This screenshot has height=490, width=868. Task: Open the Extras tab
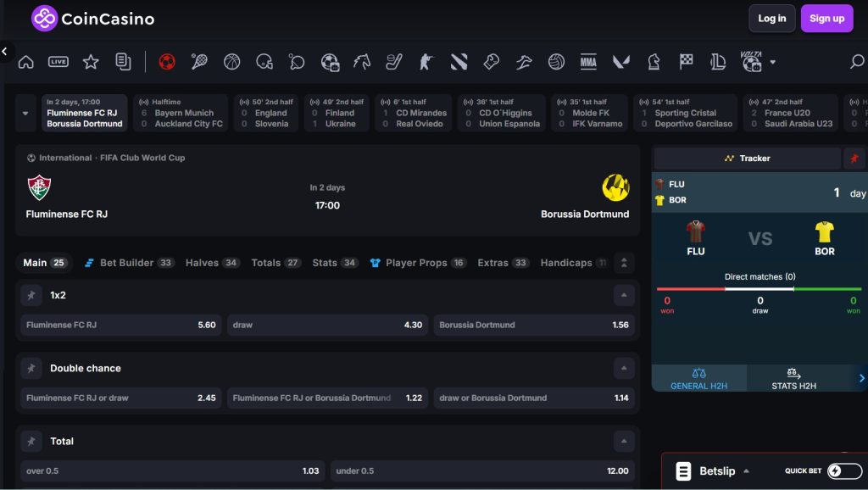(504, 263)
